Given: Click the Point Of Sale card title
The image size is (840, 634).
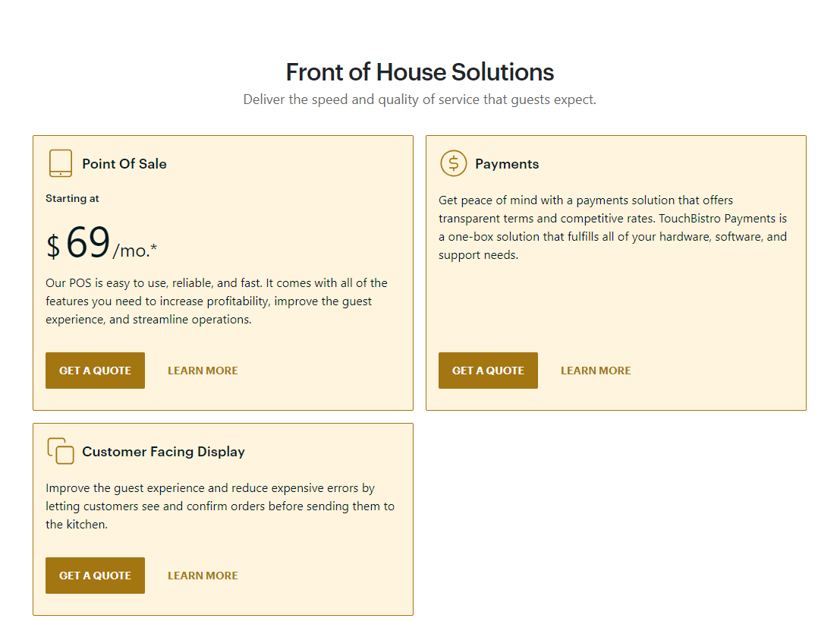Looking at the screenshot, I should point(124,163).
